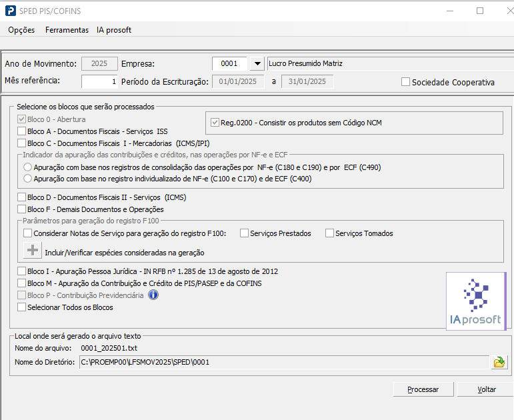
Task: Maximize the SPED PIS/COFINS window
Action: coord(480,11)
